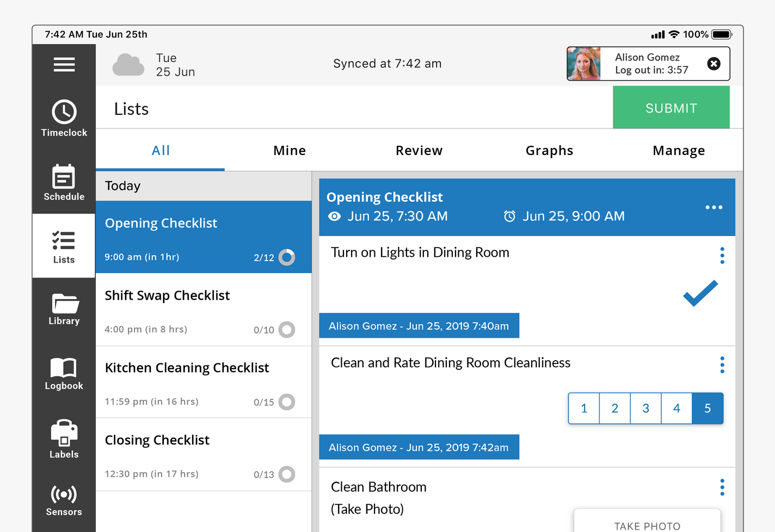775x532 pixels.
Task: Select rating 3 for Dining Room Cleanliness
Action: point(645,409)
